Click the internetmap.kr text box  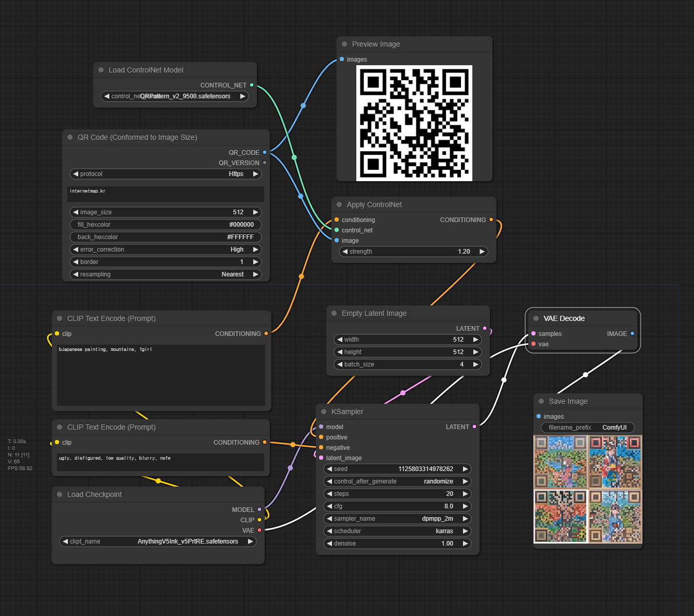pos(166,194)
